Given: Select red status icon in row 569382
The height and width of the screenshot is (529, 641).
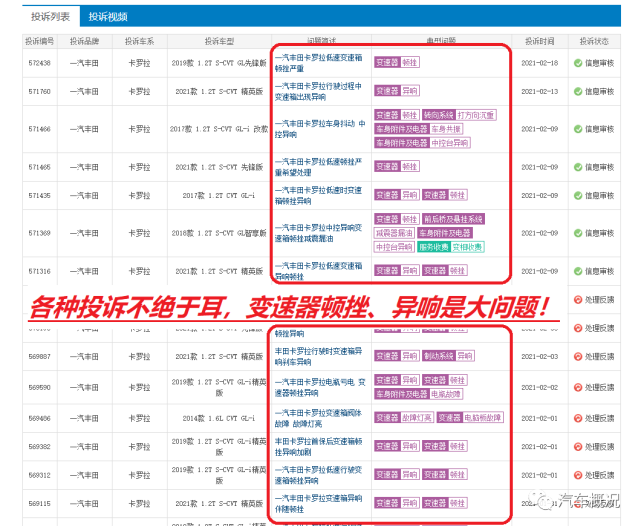Looking at the screenshot, I should coord(578,447).
